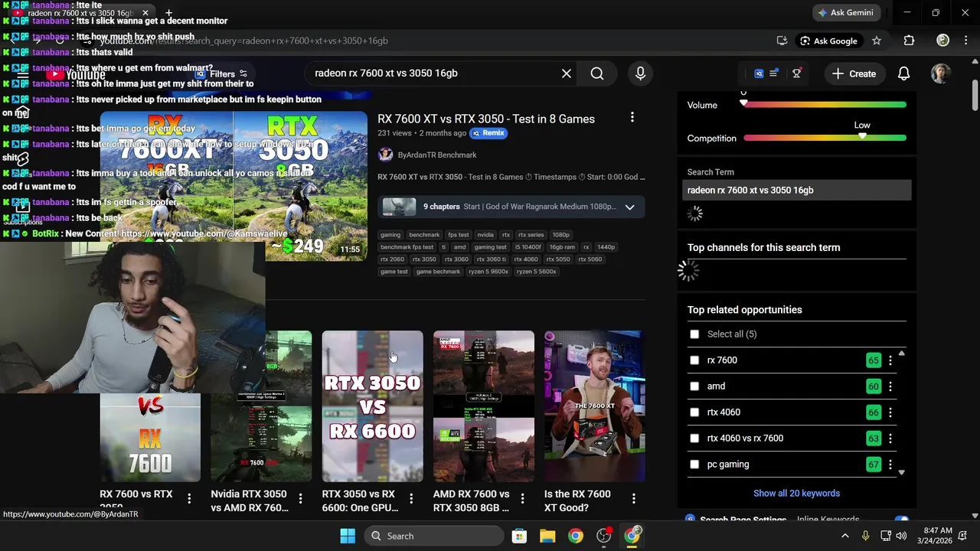Image resolution: width=980 pixels, height=551 pixels.
Task: Click the keywords list scroll down arrow
Action: click(901, 472)
